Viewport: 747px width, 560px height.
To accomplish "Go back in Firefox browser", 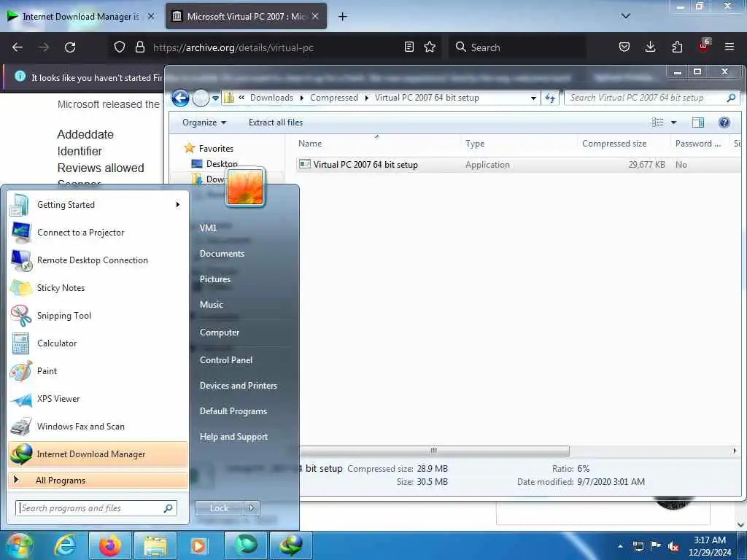I will pos(18,47).
